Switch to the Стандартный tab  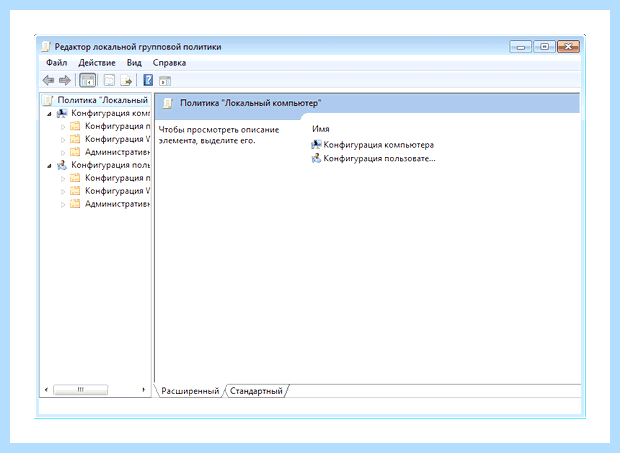click(x=256, y=391)
